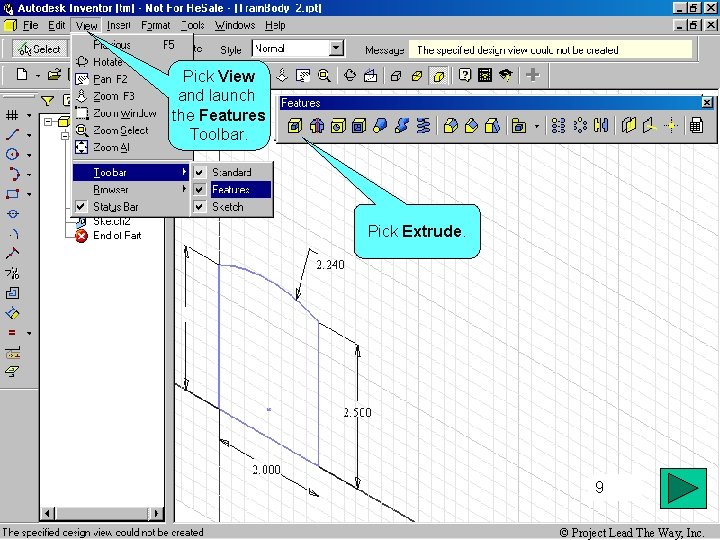The width and height of the screenshot is (720, 540).
Task: Collapse the top part node in browser
Action: pyautogui.click(x=48, y=122)
